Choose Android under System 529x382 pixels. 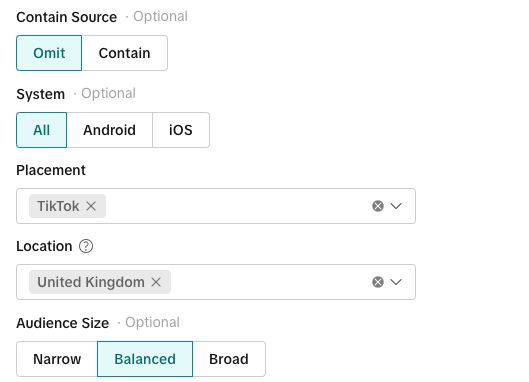109,130
